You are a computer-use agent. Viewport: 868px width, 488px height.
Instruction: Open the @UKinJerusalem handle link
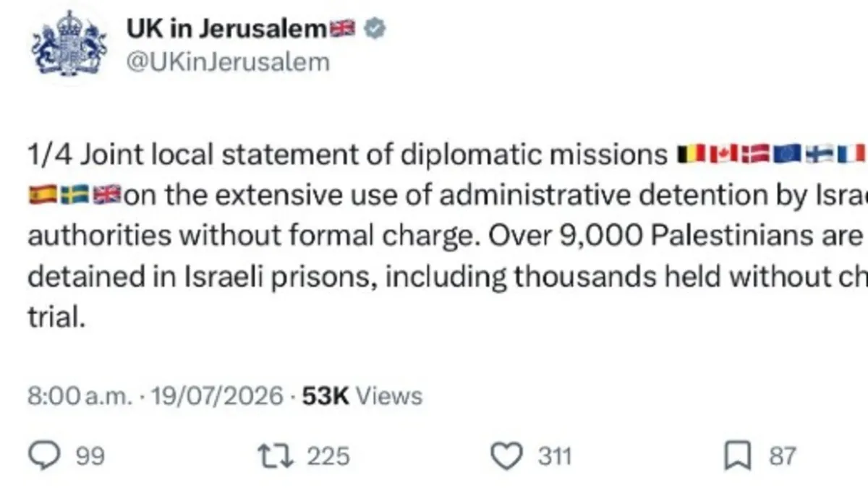pos(228,62)
